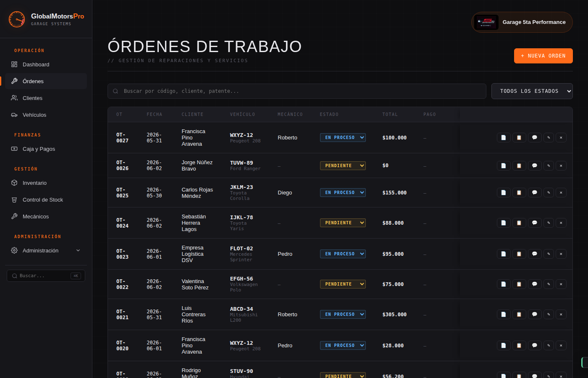
Task: Click clipboard icon for order OT-0021
Action: pyautogui.click(x=519, y=314)
